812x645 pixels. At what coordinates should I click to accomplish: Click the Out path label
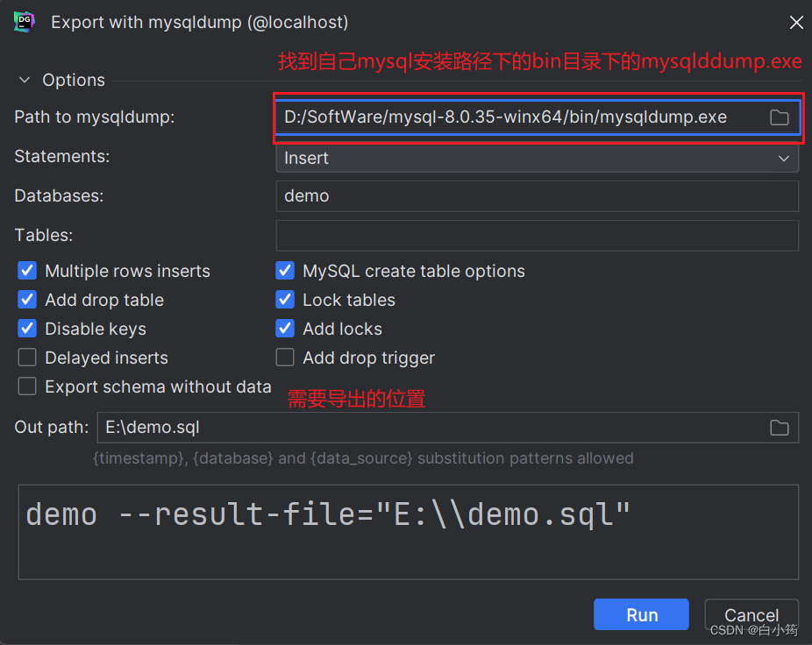[51, 427]
